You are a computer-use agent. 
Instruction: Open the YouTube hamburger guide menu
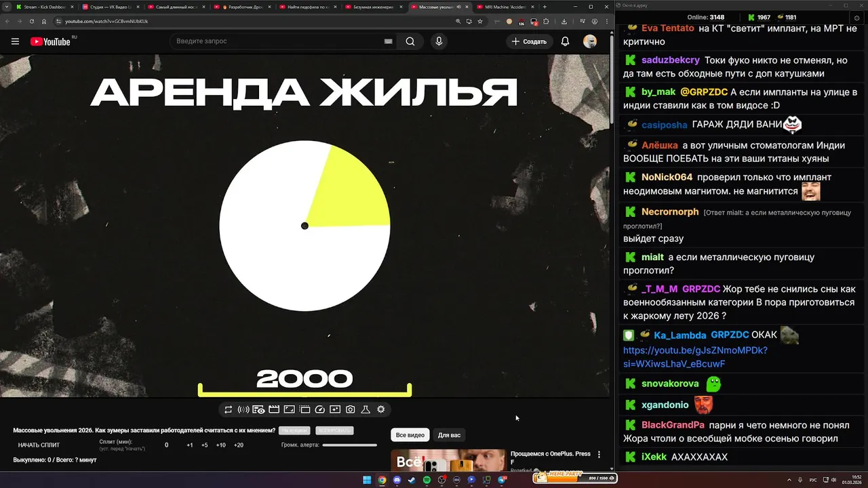click(15, 41)
